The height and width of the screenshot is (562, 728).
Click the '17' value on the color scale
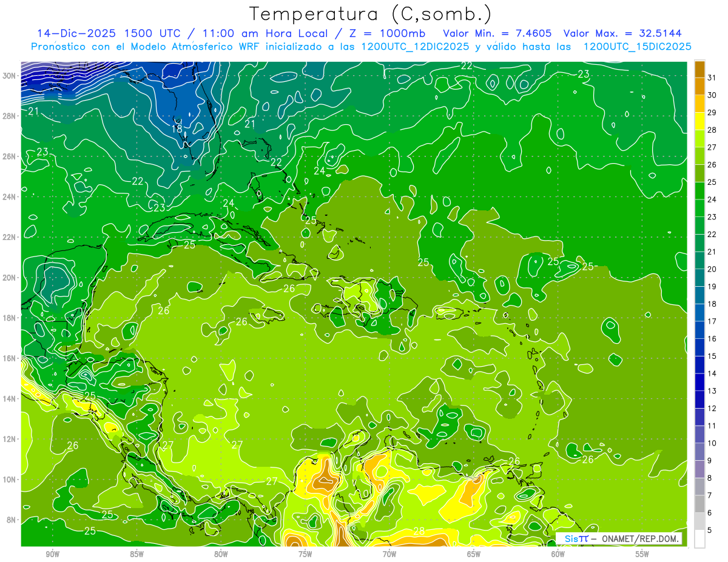click(x=712, y=321)
